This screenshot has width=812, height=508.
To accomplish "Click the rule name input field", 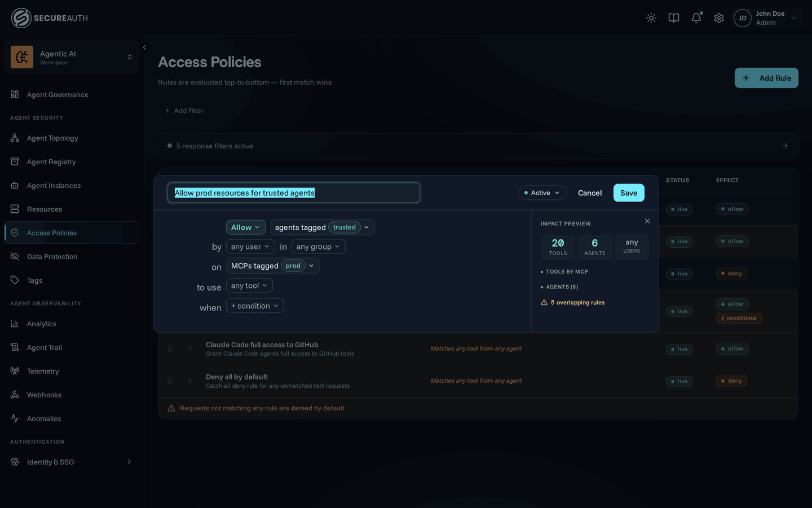I will click(x=294, y=193).
